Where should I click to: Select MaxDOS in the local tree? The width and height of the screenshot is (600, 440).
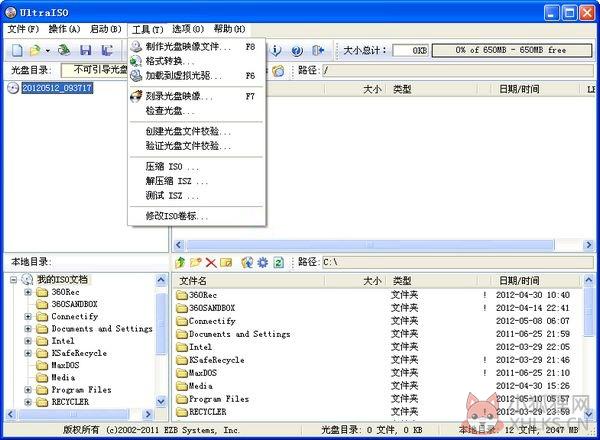pyautogui.click(x=65, y=365)
